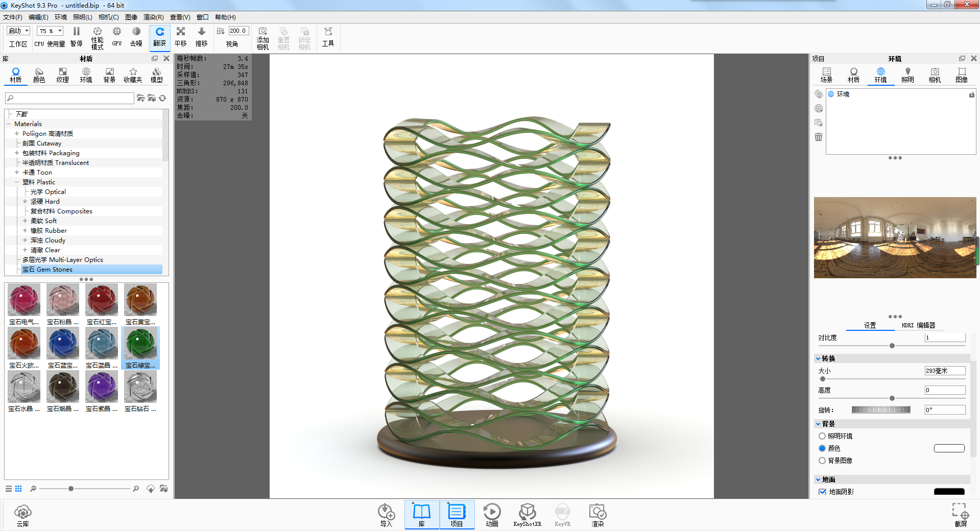Screen dimensions: 980x531
Task: Select the 光学 Optical folder
Action: [x=48, y=192]
